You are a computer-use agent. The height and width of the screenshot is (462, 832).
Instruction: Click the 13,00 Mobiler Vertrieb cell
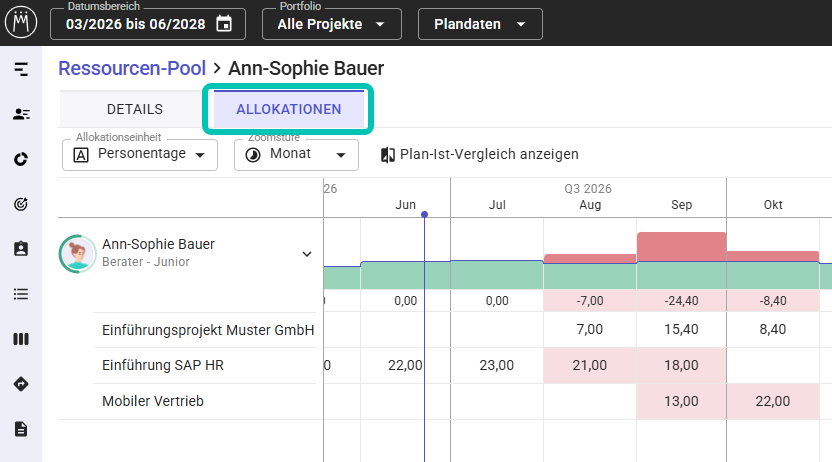(x=681, y=401)
